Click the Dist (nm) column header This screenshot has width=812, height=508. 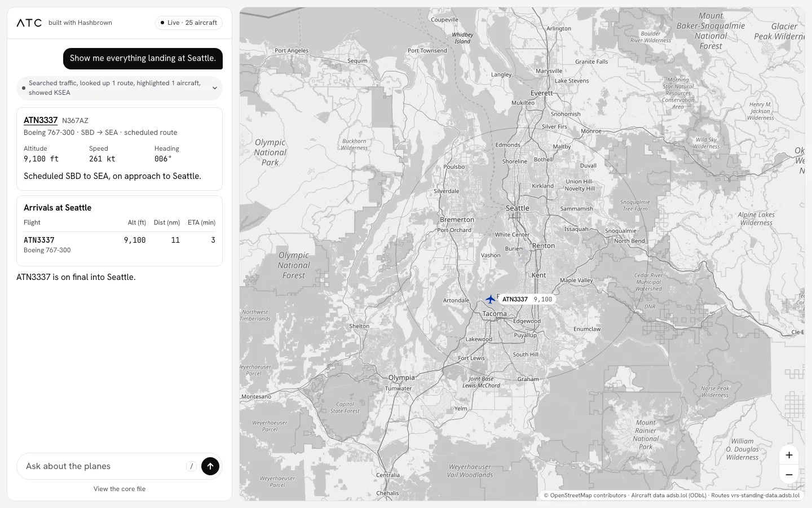tap(167, 222)
